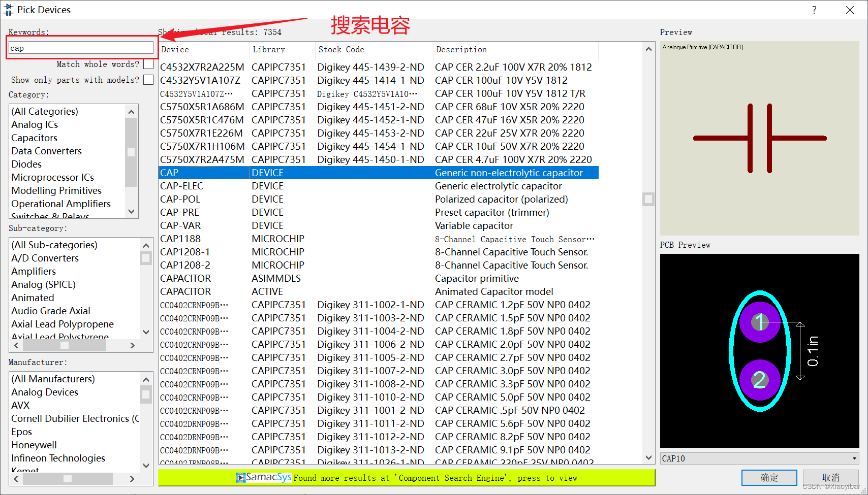Sort results by the Library column header
Screen dimensions: 868x495
click(268, 49)
